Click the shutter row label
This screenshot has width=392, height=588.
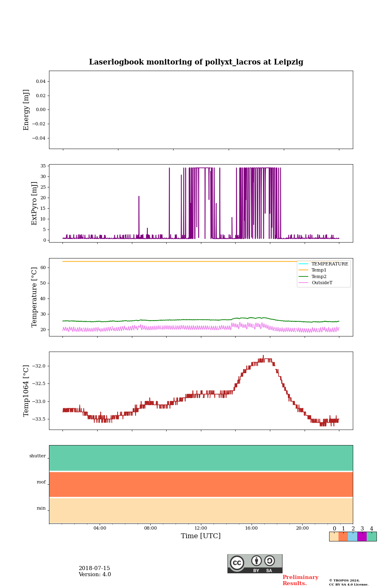coord(38,456)
